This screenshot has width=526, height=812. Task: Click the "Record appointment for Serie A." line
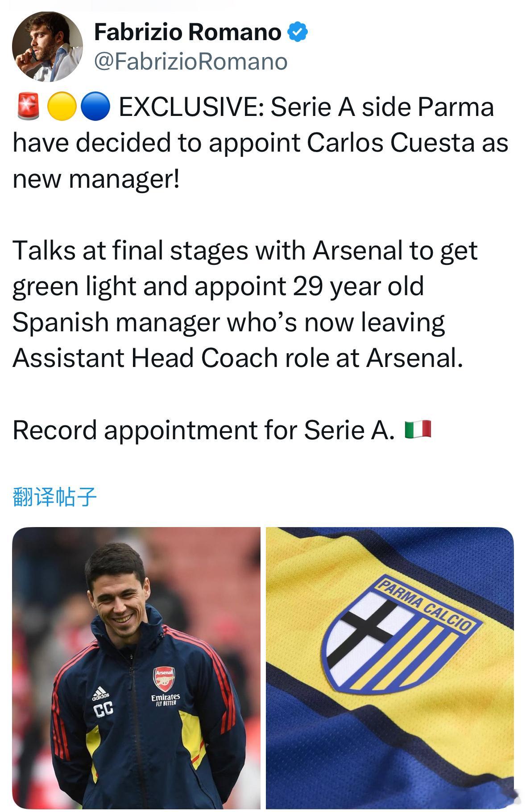[x=203, y=430]
